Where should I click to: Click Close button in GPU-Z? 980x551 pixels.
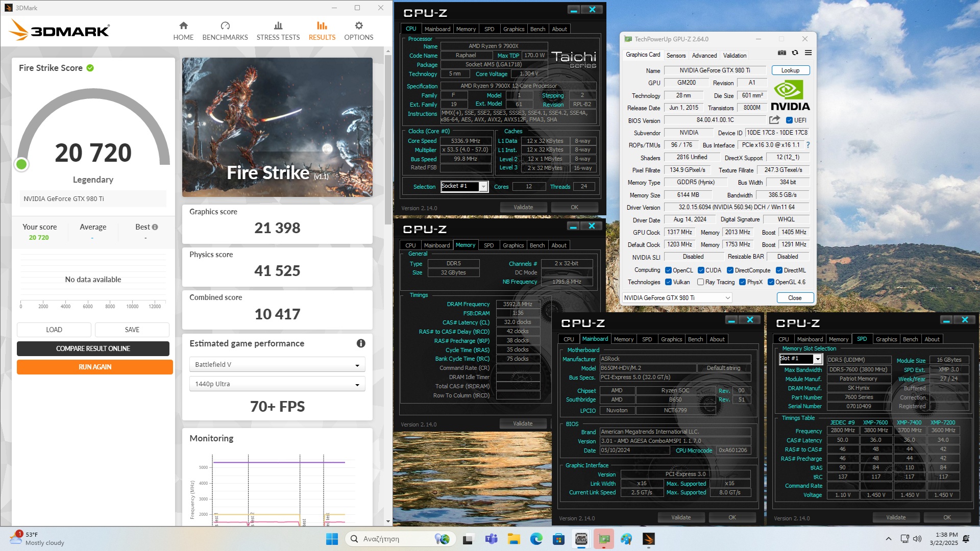795,297
